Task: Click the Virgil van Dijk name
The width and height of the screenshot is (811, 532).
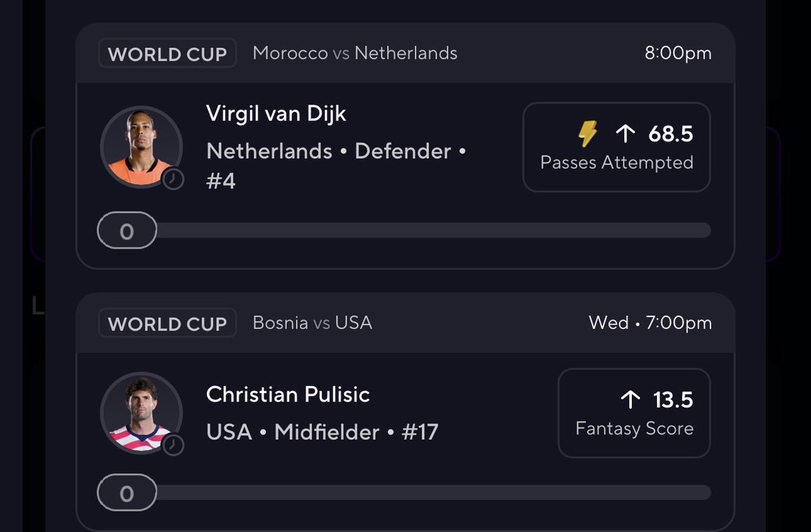Action: point(276,114)
